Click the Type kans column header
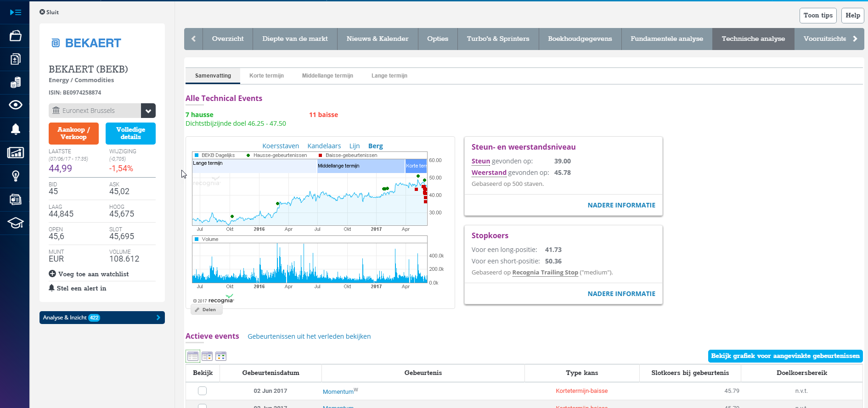868x408 pixels. (x=582, y=373)
